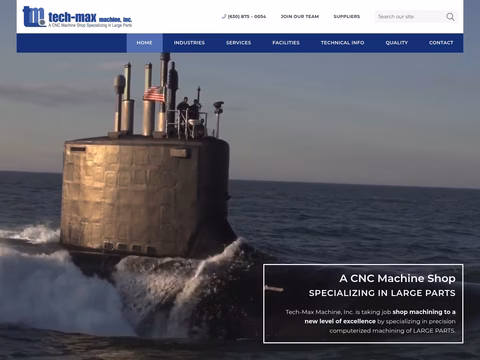Open the Suppliers link

point(347,16)
